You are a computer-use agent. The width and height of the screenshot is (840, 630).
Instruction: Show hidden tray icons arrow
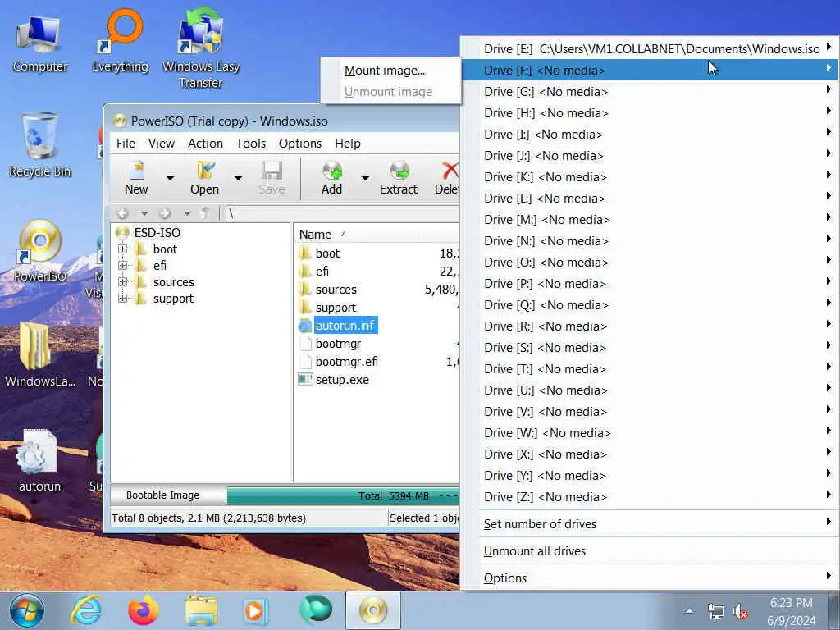[689, 611]
